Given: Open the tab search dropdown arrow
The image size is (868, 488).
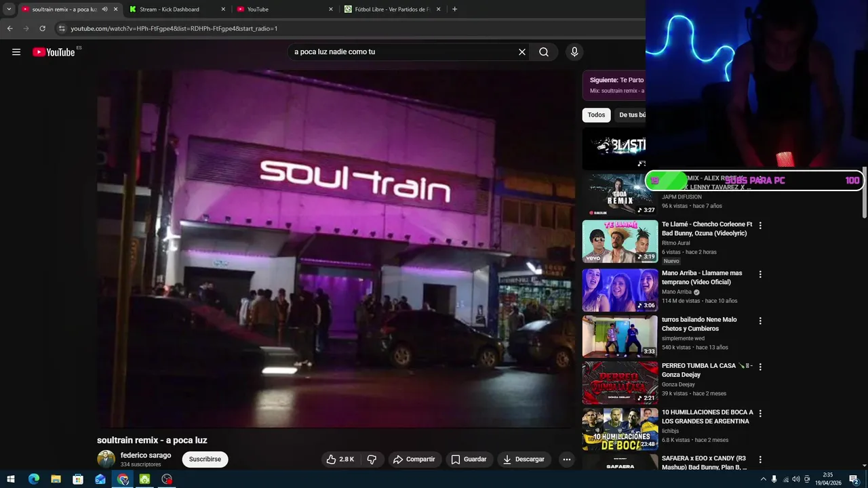Looking at the screenshot, I should [x=9, y=9].
